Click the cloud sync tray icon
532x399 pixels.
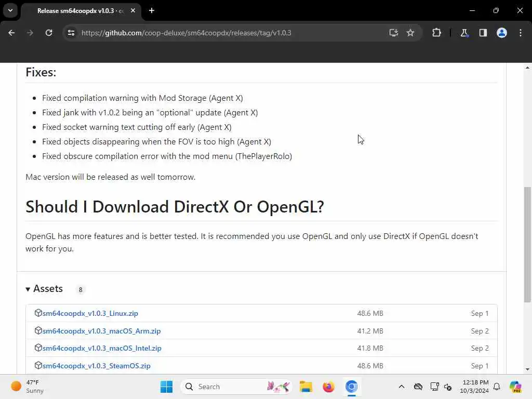[x=418, y=387]
